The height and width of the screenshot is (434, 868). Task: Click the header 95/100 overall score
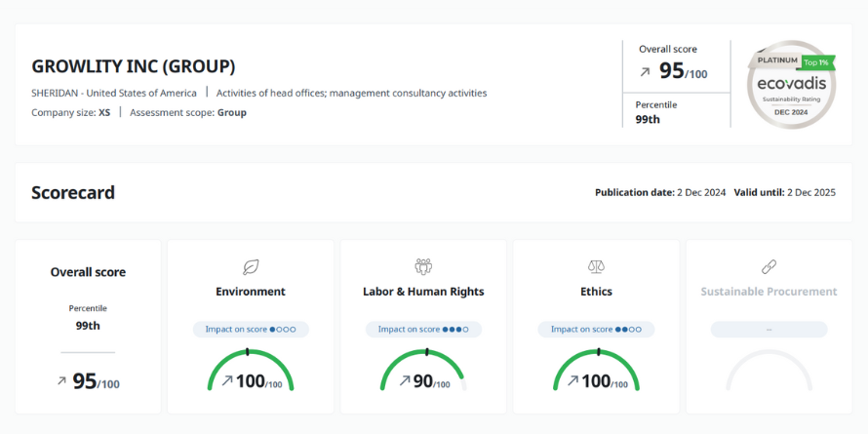coord(683,71)
